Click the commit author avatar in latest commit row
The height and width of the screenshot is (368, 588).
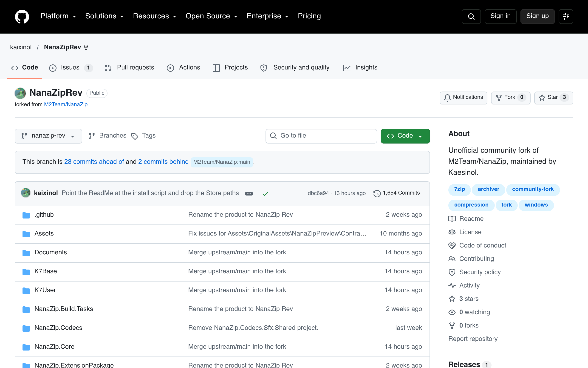pos(25,193)
